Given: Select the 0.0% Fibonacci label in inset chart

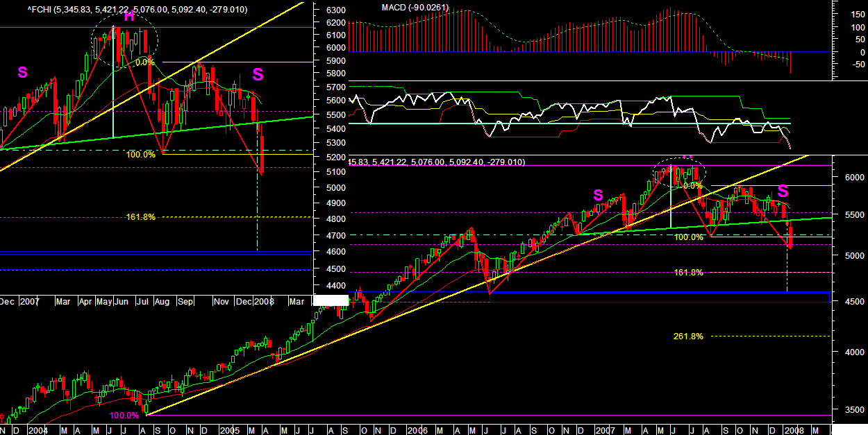Looking at the screenshot, I should [144, 62].
